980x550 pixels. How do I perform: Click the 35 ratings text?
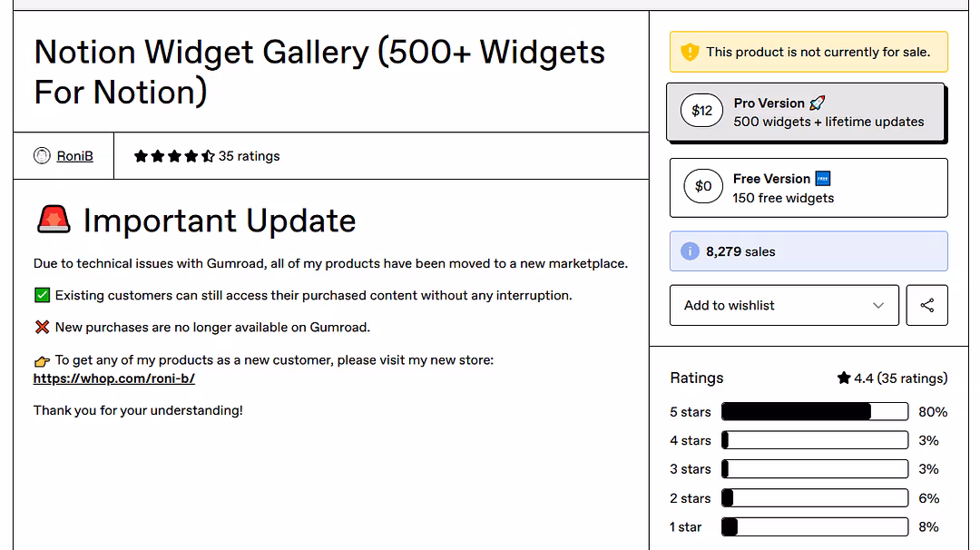pyautogui.click(x=249, y=156)
